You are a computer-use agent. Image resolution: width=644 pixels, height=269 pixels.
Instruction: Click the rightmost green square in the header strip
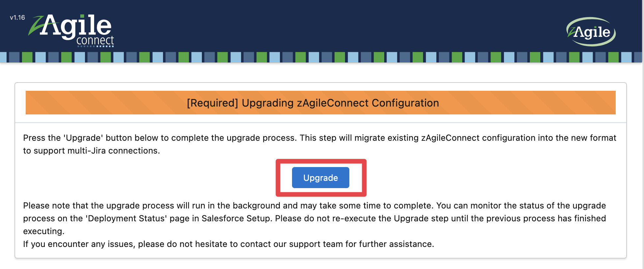coord(613,57)
